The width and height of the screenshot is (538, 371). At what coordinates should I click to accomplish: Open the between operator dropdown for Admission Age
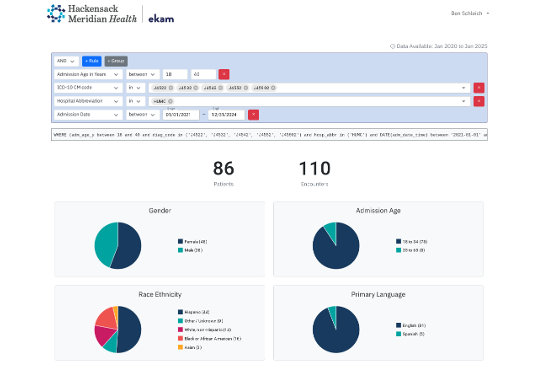pyautogui.click(x=142, y=74)
